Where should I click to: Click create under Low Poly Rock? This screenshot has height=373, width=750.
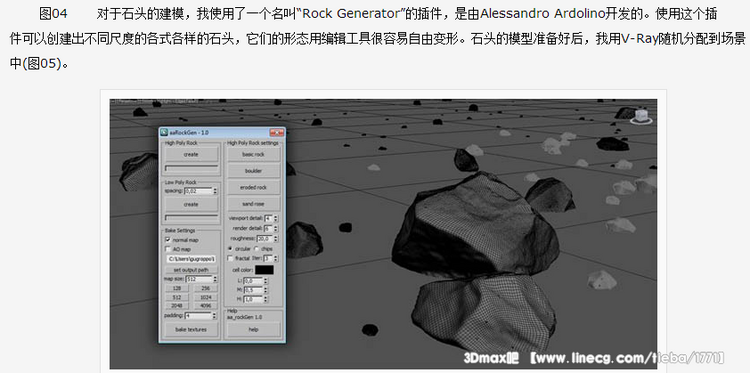pos(192,204)
